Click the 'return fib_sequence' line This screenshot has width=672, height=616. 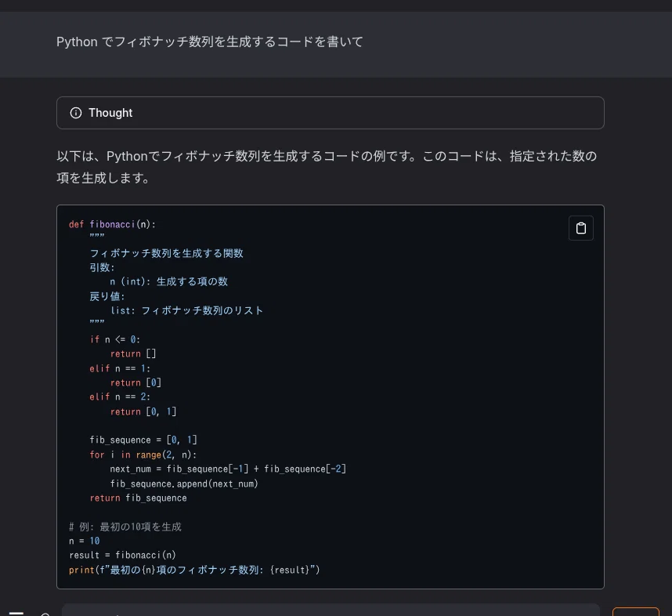click(x=138, y=498)
